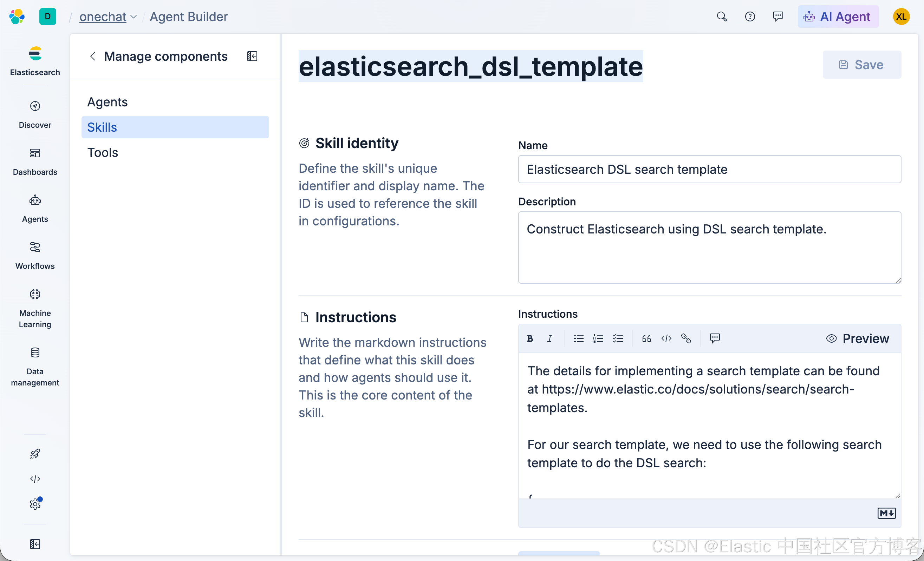The image size is (924, 561).
Task: Select Tools in Manage components list
Action: [102, 152]
